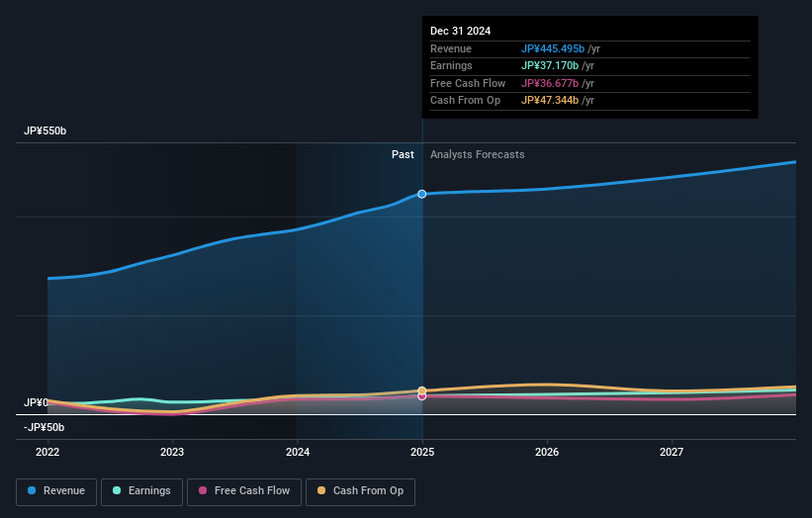
Task: Select the pink Free Cash Flow marker at 2025
Action: [x=422, y=396]
